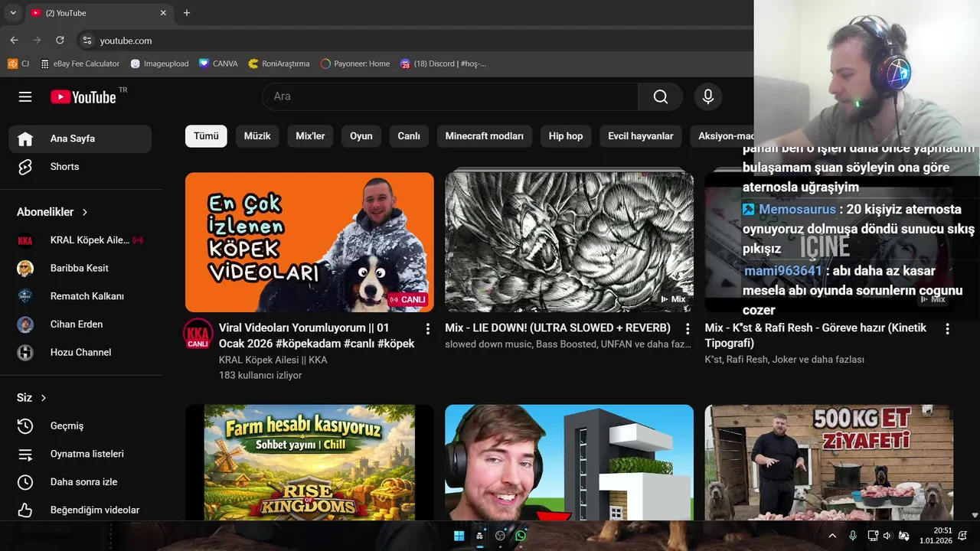Open Mix - K"st & Rafi Resh title
The height and width of the screenshot is (551, 980).
click(x=815, y=335)
